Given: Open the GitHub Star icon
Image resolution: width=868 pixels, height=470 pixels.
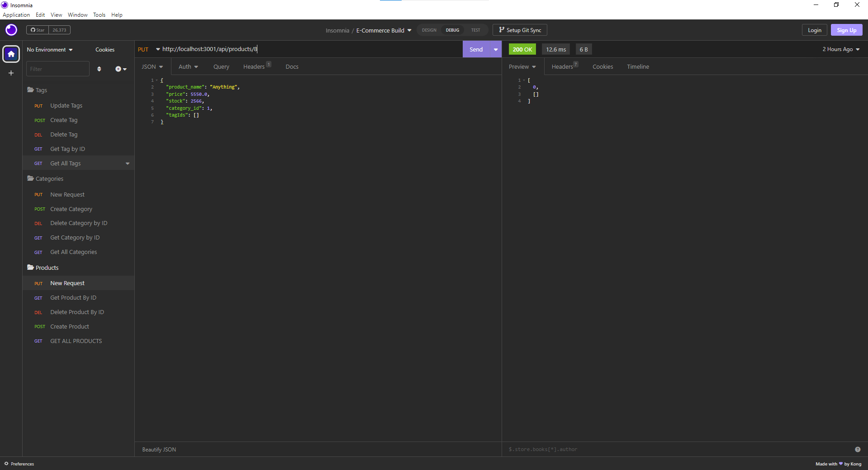Looking at the screenshot, I should click(37, 30).
